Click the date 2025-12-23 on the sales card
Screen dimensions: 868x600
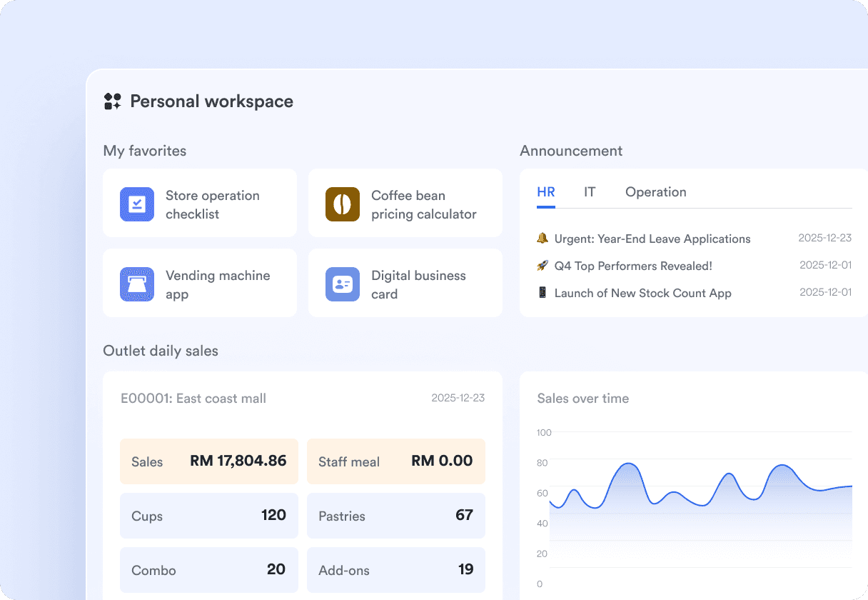pos(458,398)
